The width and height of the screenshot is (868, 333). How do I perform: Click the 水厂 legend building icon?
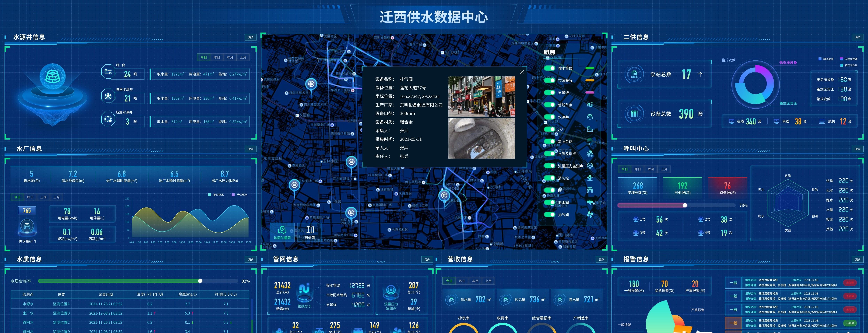[590, 129]
